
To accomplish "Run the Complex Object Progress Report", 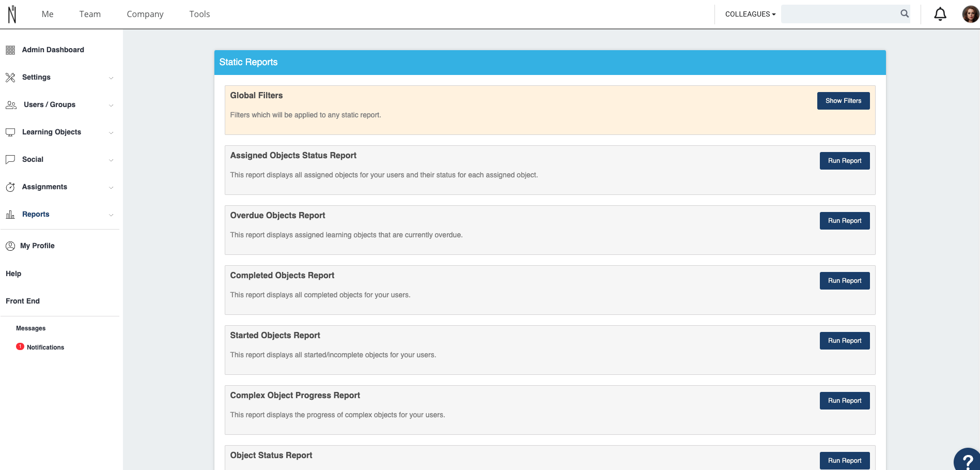I will pyautogui.click(x=845, y=401).
